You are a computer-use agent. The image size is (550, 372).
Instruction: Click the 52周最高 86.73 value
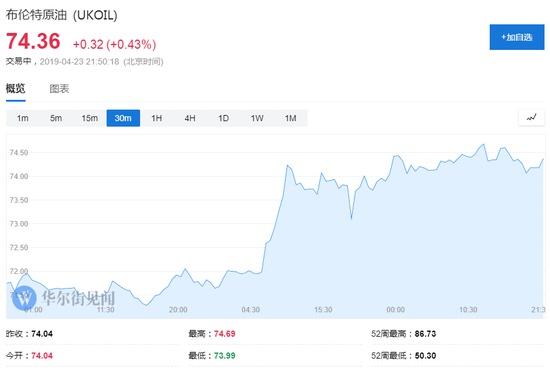coord(425,333)
